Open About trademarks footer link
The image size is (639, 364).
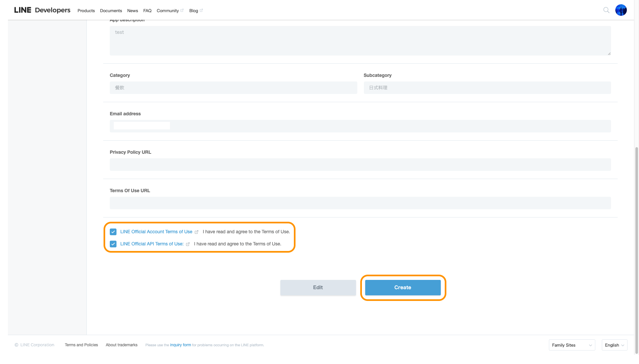tap(122, 345)
